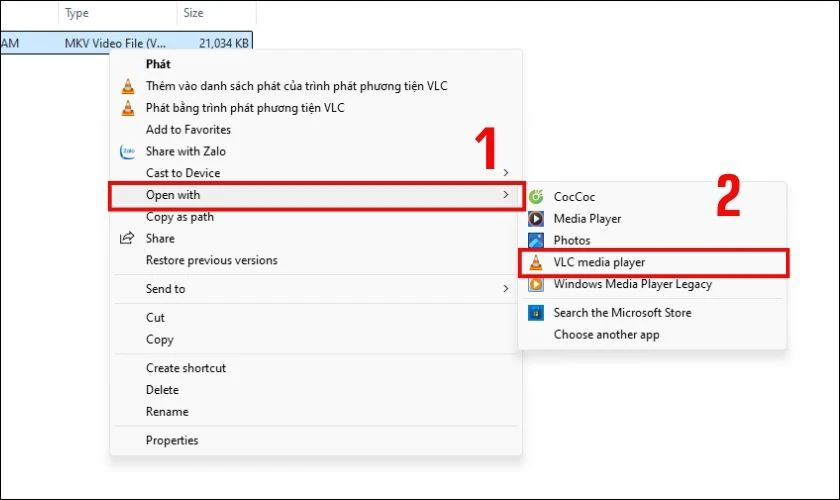Viewport: 840px width, 500px height.
Task: Open file with Photos
Action: point(652,240)
